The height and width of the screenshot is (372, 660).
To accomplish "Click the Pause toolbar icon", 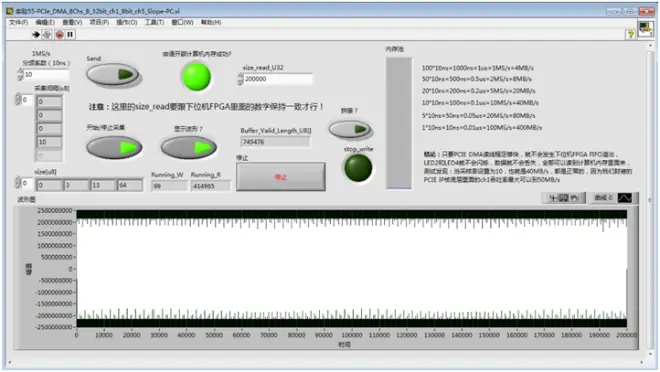I will pyautogui.click(x=70, y=35).
